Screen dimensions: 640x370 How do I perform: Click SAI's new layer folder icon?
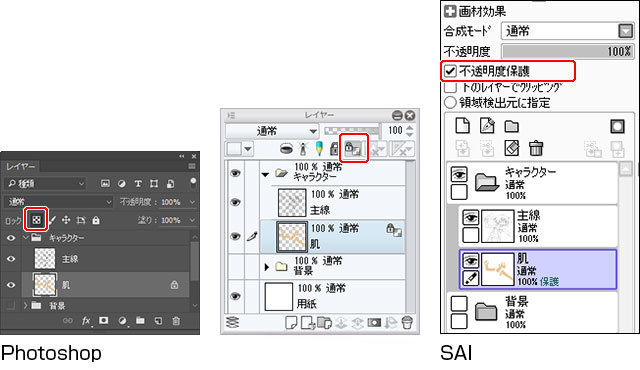(511, 126)
